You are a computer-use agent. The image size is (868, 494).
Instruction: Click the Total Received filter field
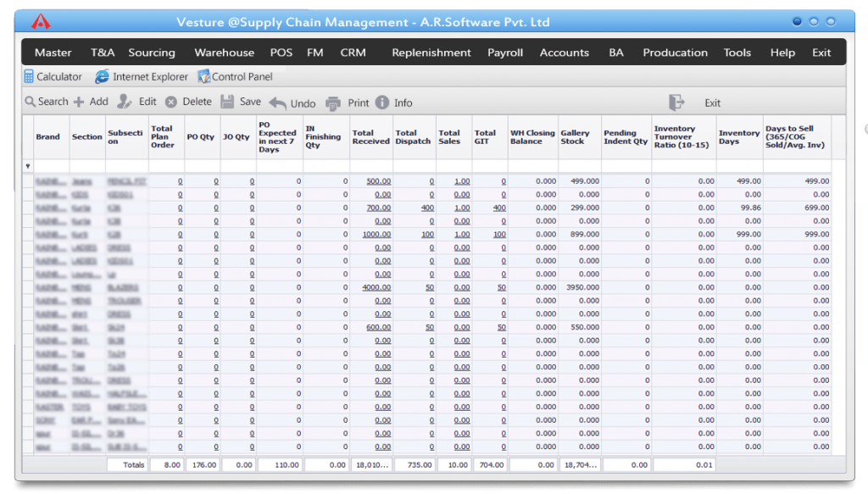[x=371, y=166]
